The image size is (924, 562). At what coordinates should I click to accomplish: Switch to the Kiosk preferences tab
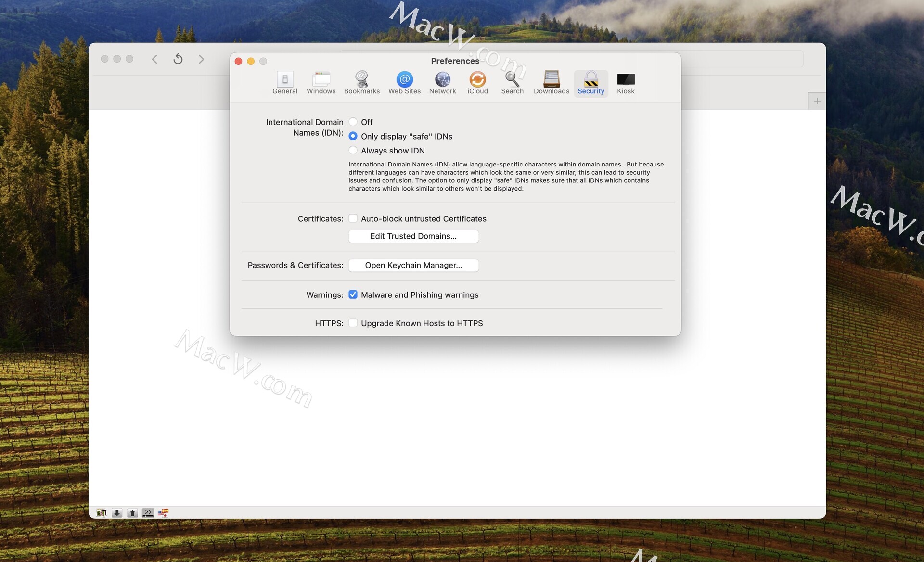[x=626, y=83]
